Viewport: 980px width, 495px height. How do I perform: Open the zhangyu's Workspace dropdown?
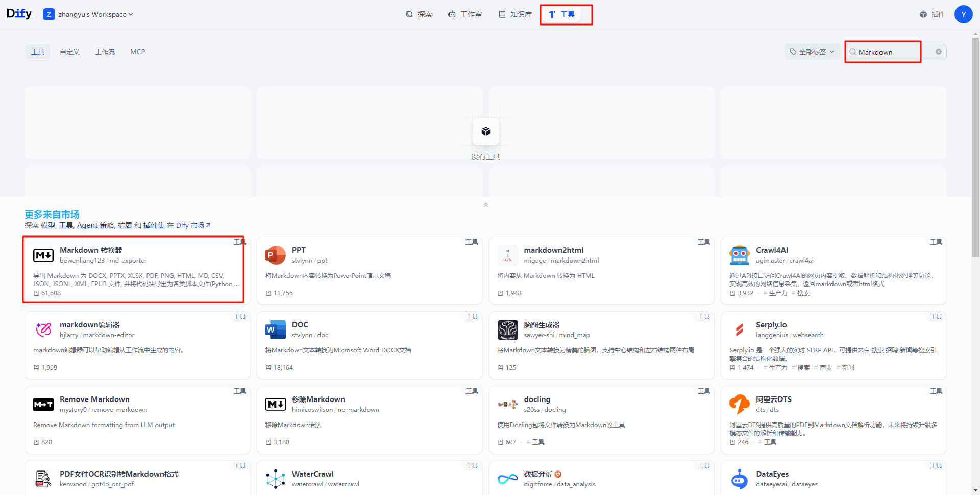point(88,14)
